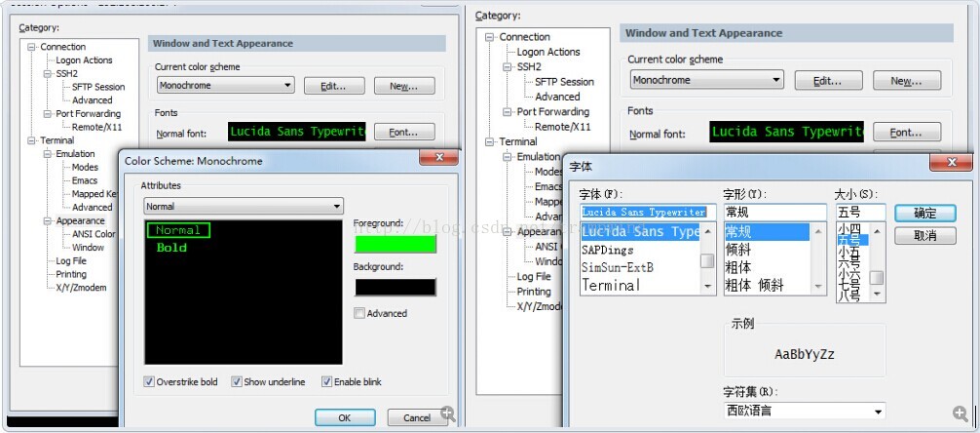This screenshot has width=980, height=433.
Task: Click the size list scrollbar thumb
Action: pyautogui.click(x=878, y=277)
